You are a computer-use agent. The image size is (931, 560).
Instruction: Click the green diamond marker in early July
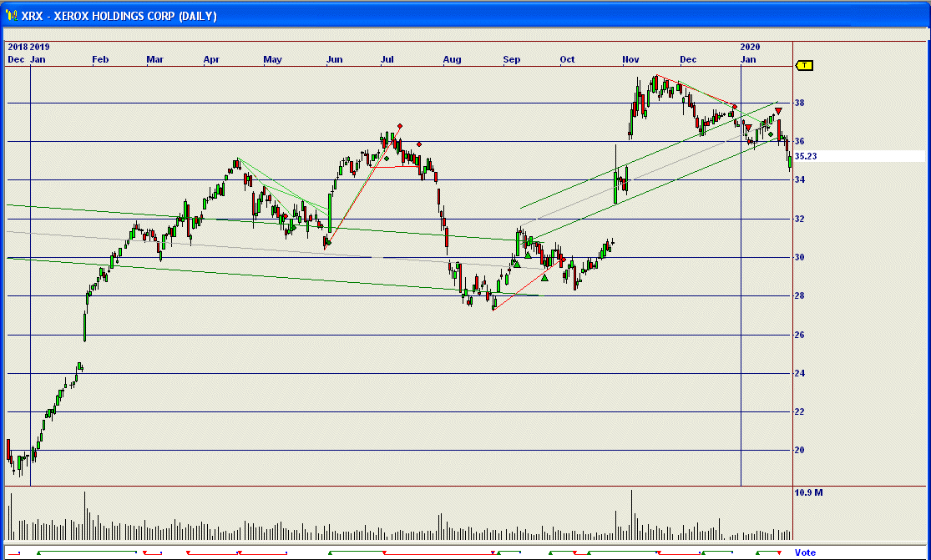(386, 157)
